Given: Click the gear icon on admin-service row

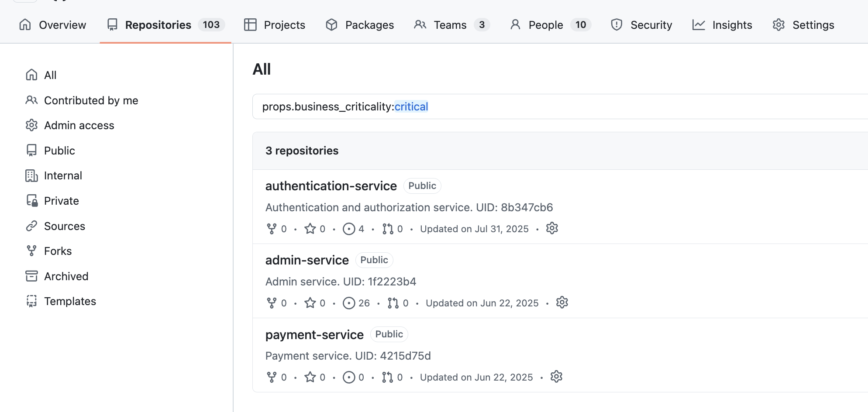Looking at the screenshot, I should click(562, 302).
